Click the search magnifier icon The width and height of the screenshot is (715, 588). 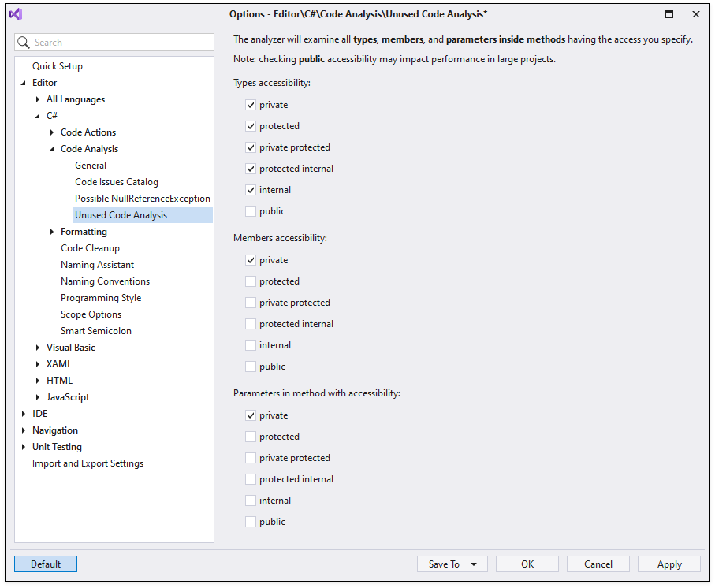[22, 42]
